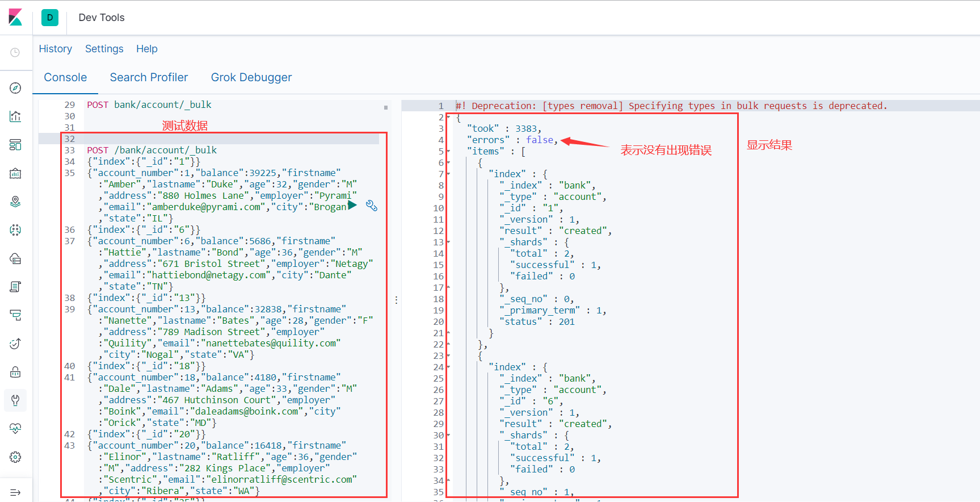This screenshot has height=502, width=980.
Task: Click the Kibana logo
Action: 15,18
